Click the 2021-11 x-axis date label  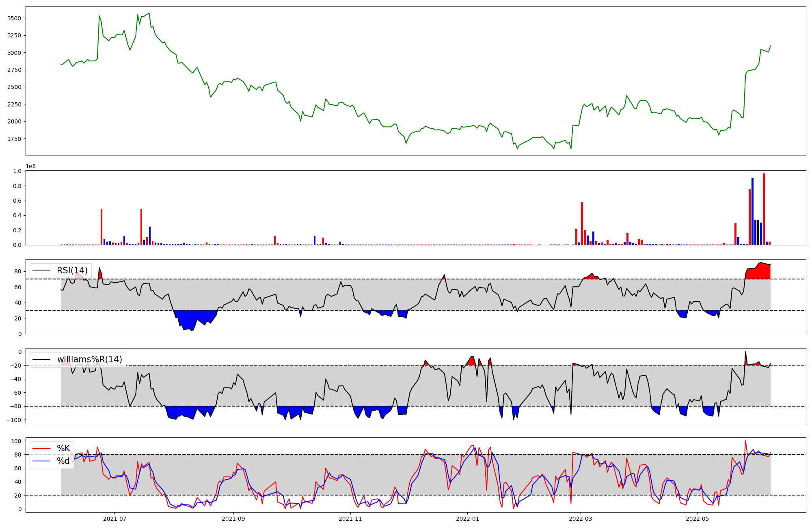[350, 519]
